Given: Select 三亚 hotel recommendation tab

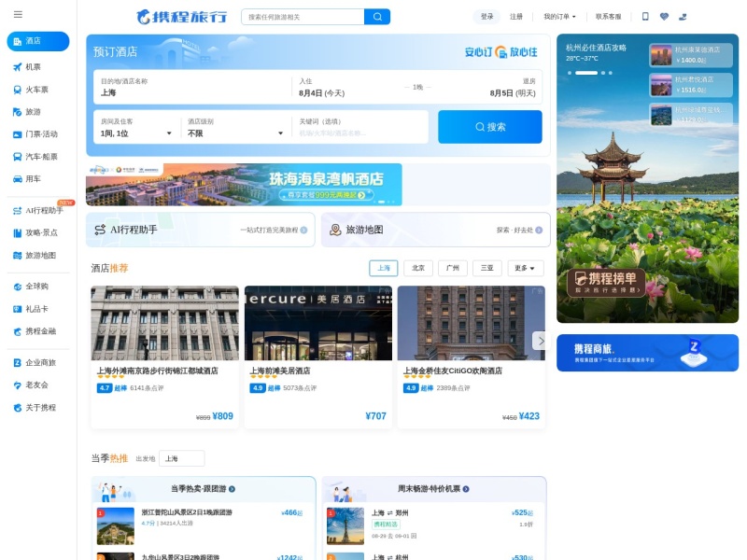Looking at the screenshot, I should coord(486,268).
